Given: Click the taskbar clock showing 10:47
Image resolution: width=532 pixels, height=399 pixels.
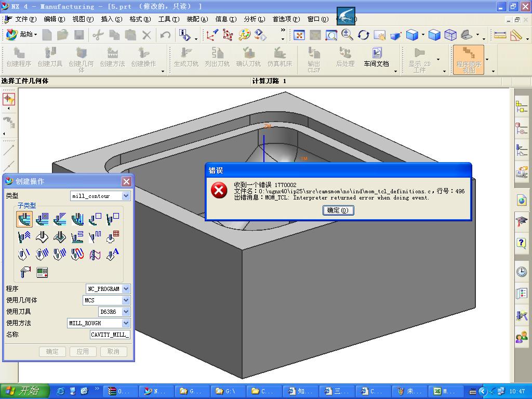Looking at the screenshot, I should pos(517,391).
